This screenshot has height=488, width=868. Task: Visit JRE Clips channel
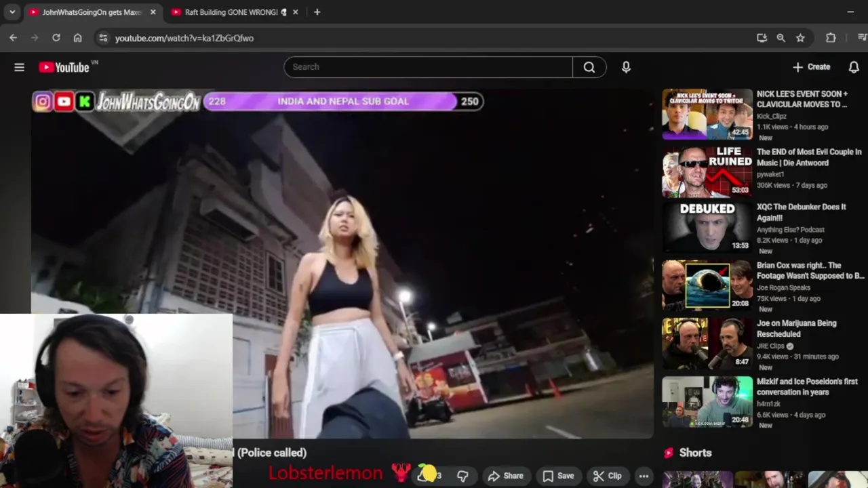771,346
